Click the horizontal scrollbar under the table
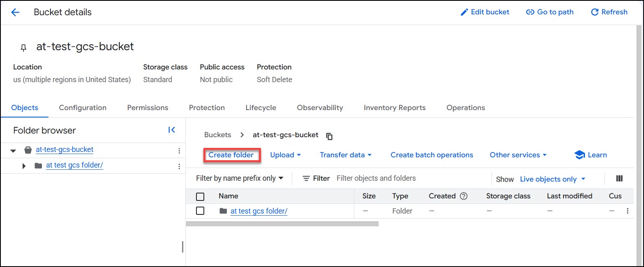 point(282,224)
